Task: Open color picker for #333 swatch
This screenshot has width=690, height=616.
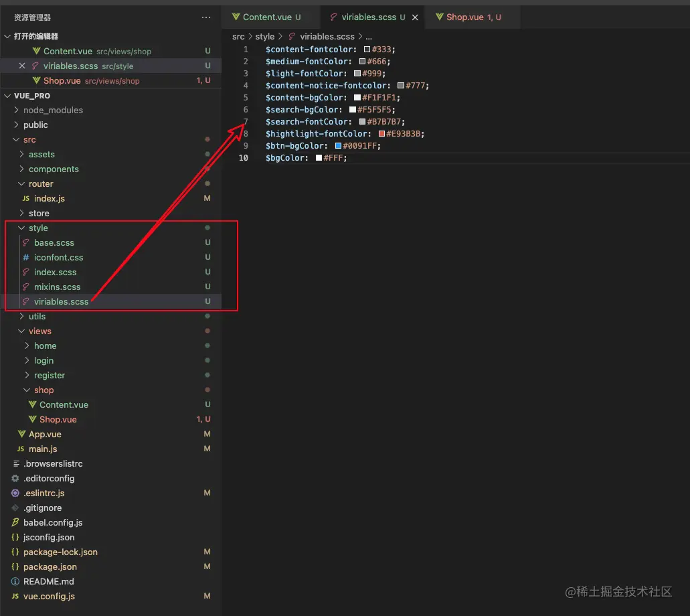Action: (367, 50)
